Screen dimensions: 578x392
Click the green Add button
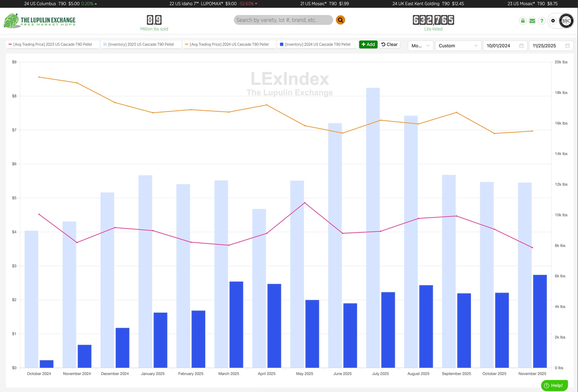point(368,44)
